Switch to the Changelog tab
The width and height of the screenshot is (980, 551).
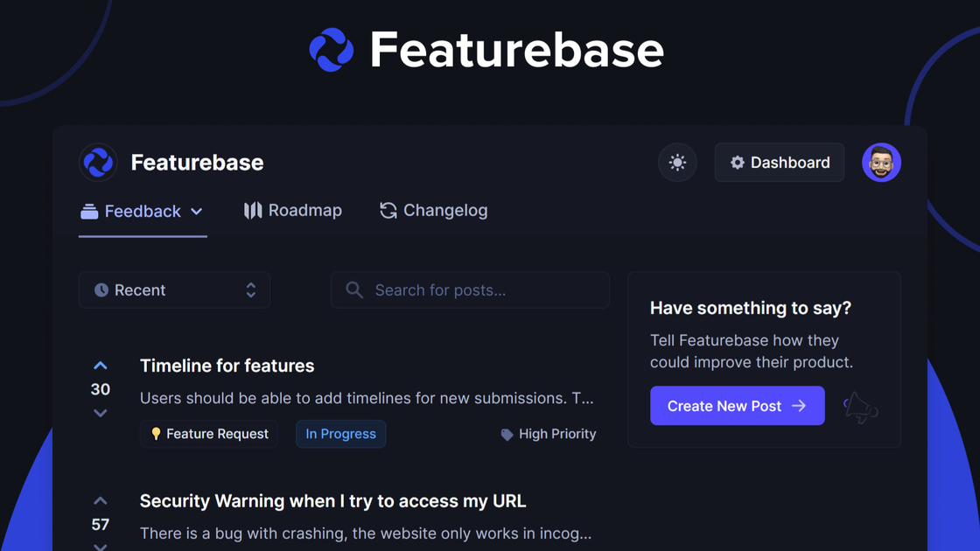click(x=434, y=211)
